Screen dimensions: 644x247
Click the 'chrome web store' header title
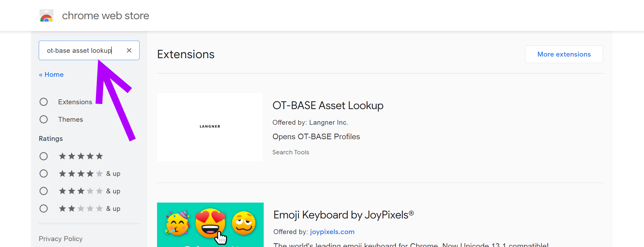[106, 16]
